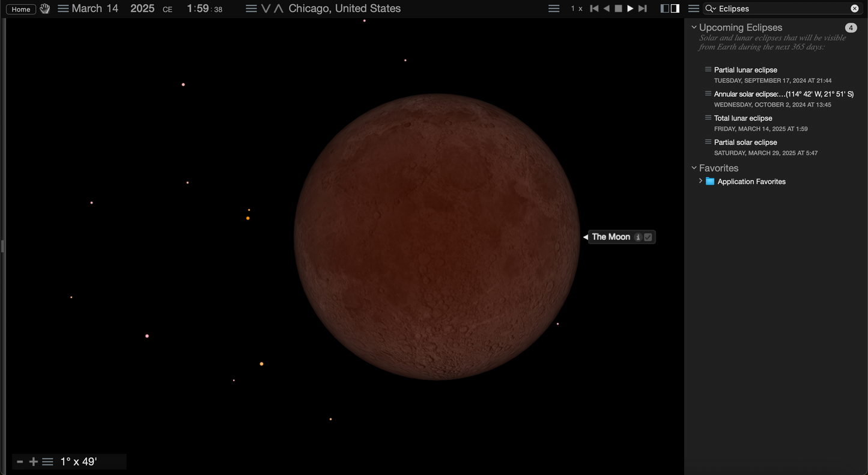Toggle The Moon label checkbox
This screenshot has height=475, width=868.
coord(648,237)
